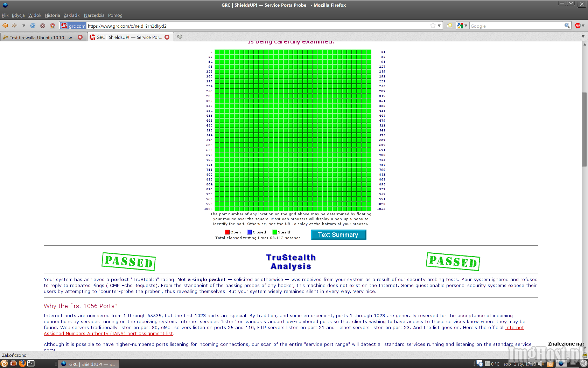This screenshot has height=368, width=588.
Task: Click scrollbar up arrow at top
Action: [584, 44]
